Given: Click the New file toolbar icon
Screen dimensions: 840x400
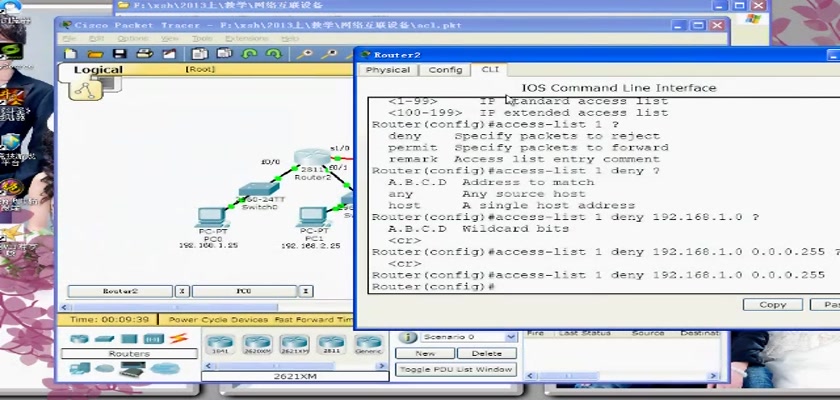Looking at the screenshot, I should [71, 54].
